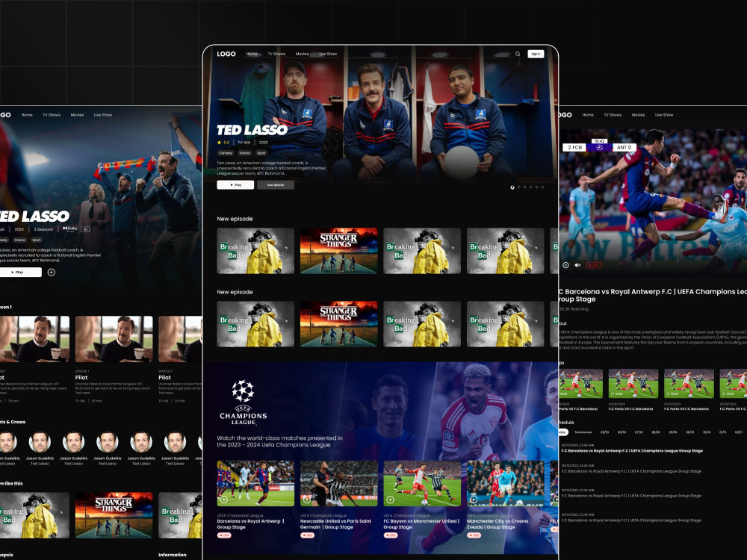Image resolution: width=747 pixels, height=560 pixels.
Task: Click the star rating icon next to 9.2
Action: [x=219, y=143]
